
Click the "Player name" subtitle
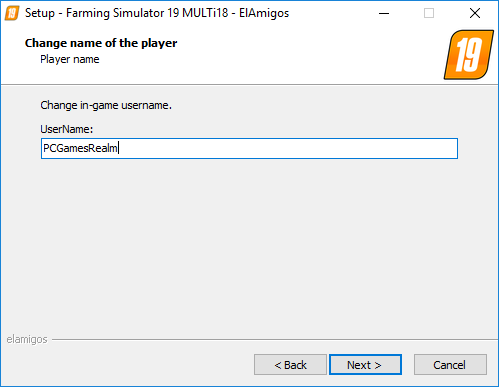tap(70, 59)
